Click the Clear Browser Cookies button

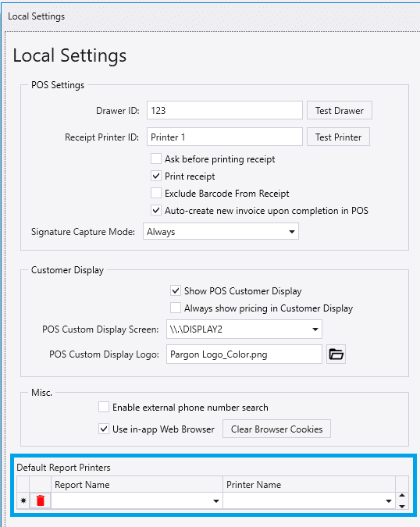point(276,429)
